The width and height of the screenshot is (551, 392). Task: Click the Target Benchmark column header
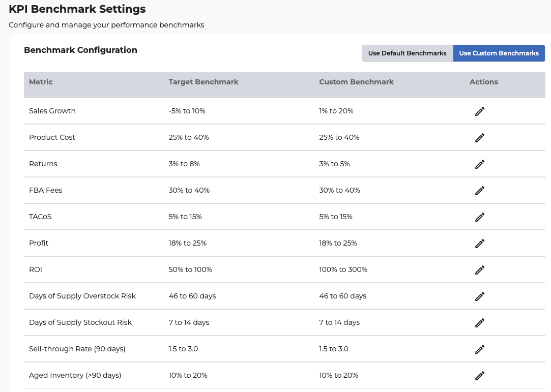[204, 82]
